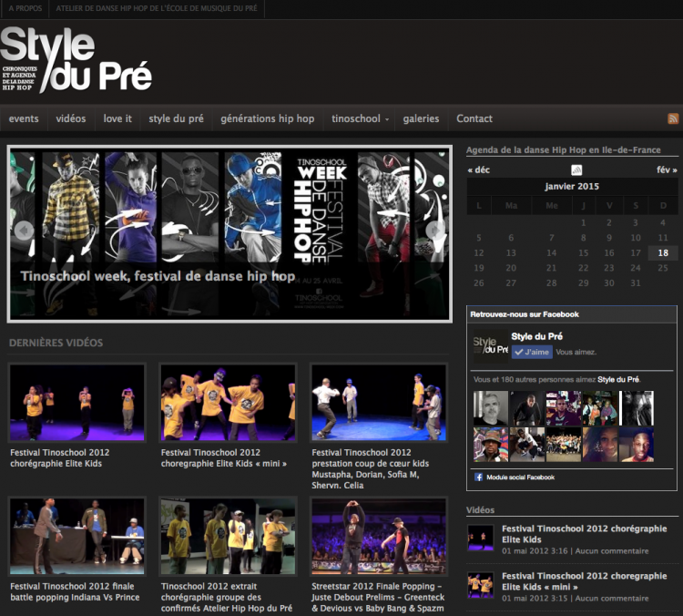The width and height of the screenshot is (683, 616).
Task: Click Aucun commentaire under 3:15 video
Action: pos(612,599)
